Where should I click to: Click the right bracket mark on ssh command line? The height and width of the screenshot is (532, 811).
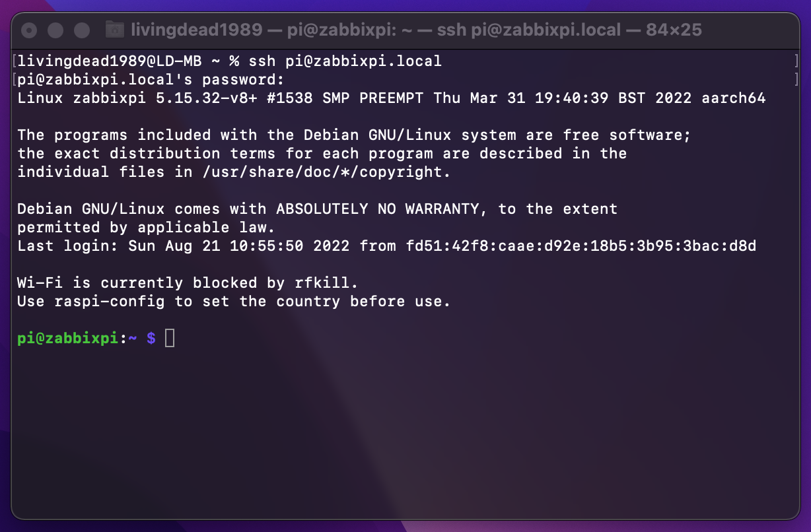click(x=797, y=61)
